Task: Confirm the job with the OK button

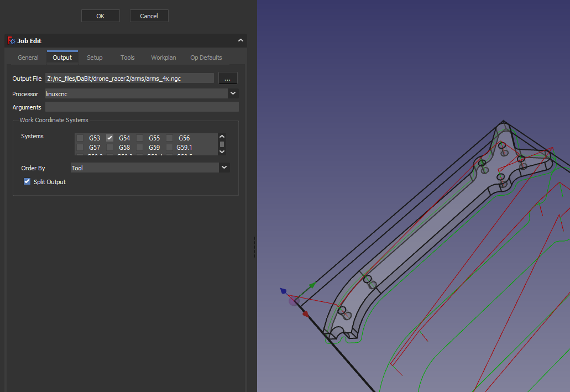Action: point(100,15)
